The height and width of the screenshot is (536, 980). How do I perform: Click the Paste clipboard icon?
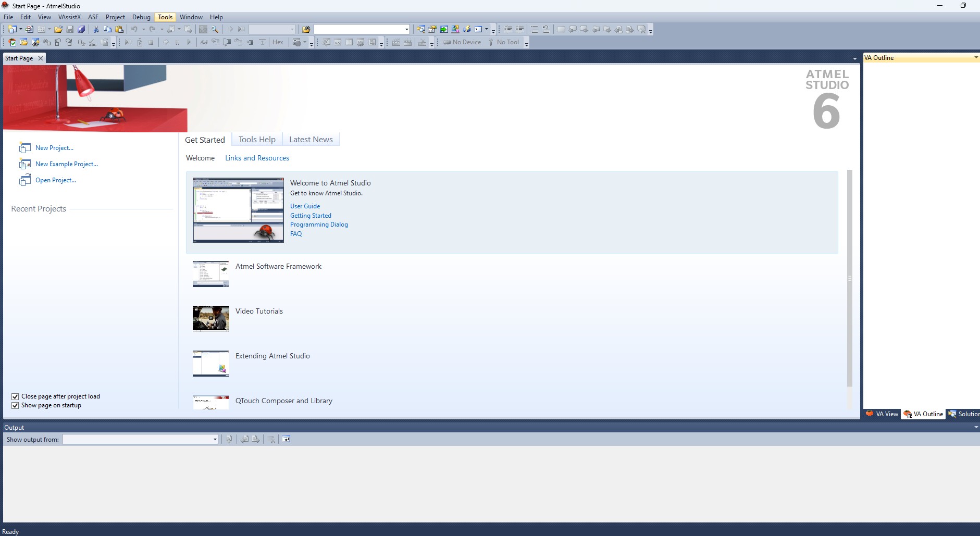coord(119,29)
